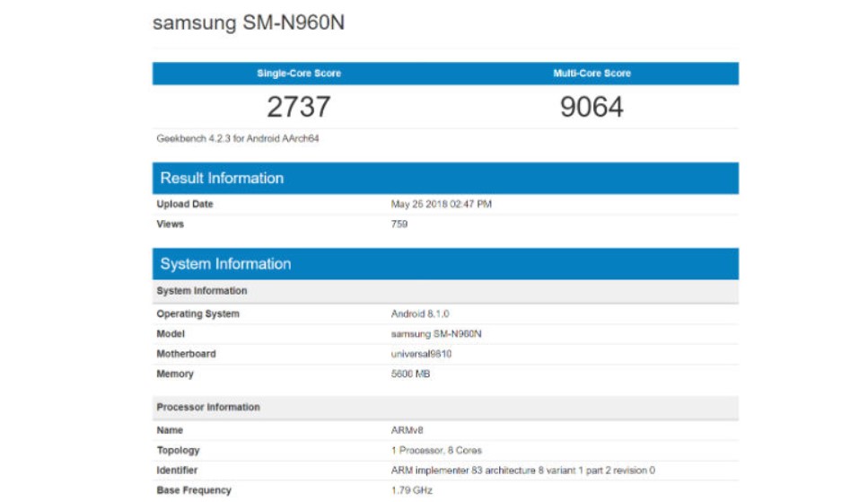Click the 'Geekbench 4.2.3 for Android AArch64' text

tap(238, 138)
